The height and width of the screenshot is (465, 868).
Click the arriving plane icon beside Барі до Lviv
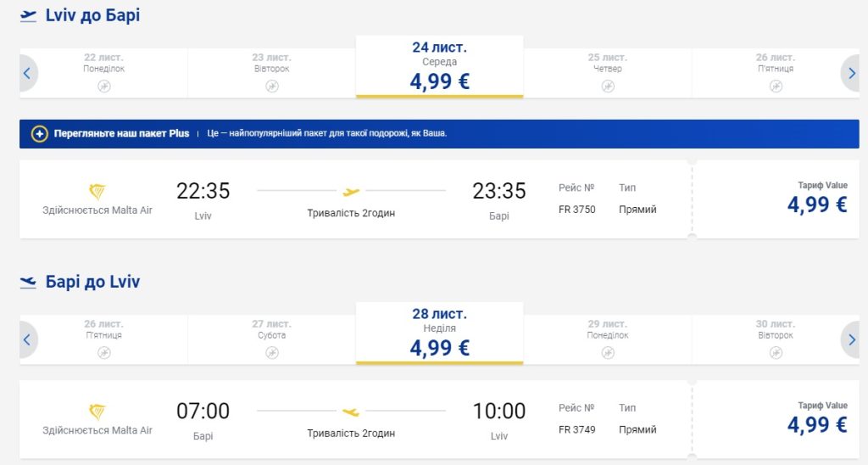coord(29,282)
